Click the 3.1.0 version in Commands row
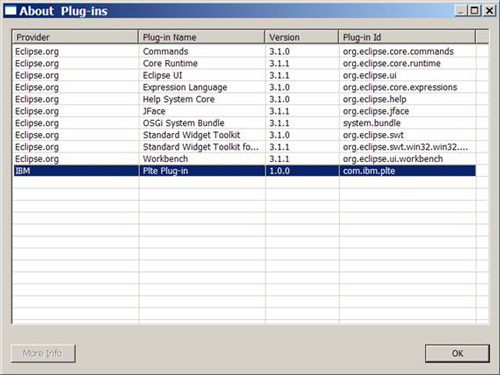 pos(279,51)
